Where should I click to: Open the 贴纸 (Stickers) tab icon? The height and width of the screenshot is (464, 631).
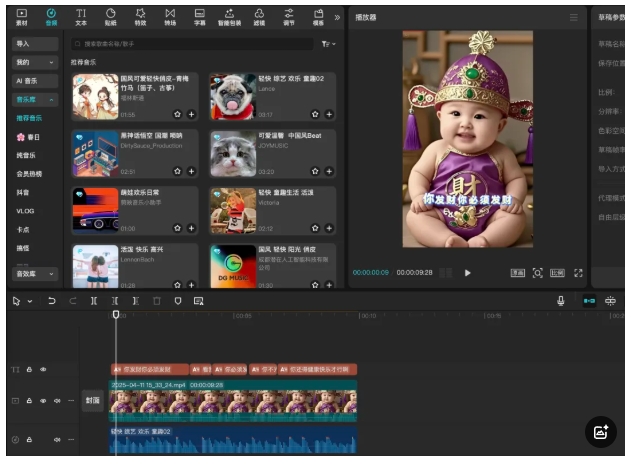(110, 16)
